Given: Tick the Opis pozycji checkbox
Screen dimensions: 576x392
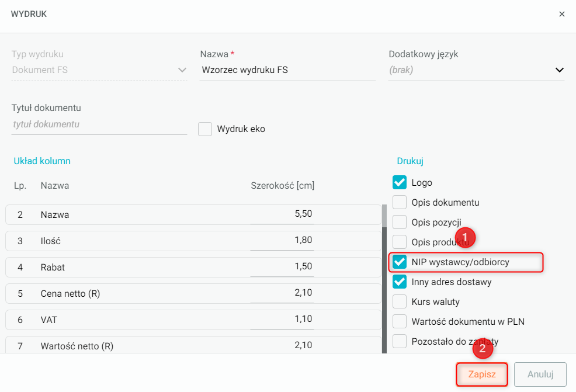Looking at the screenshot, I should [400, 223].
